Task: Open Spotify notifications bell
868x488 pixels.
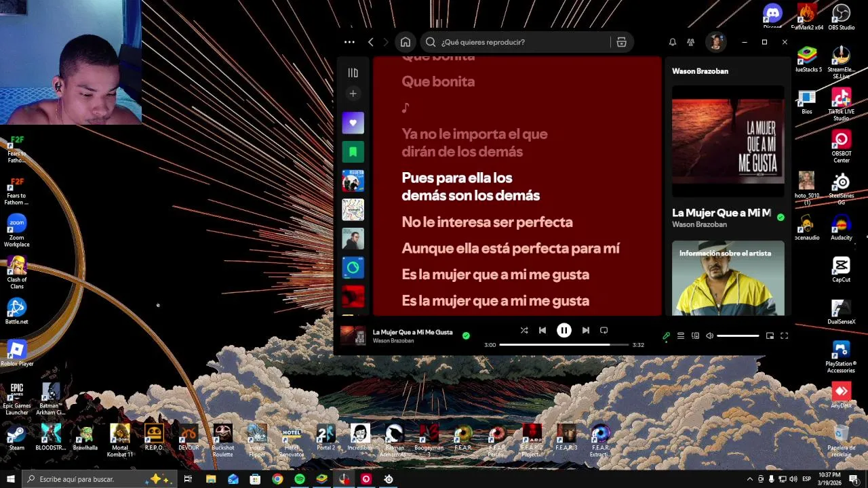Action: (673, 42)
